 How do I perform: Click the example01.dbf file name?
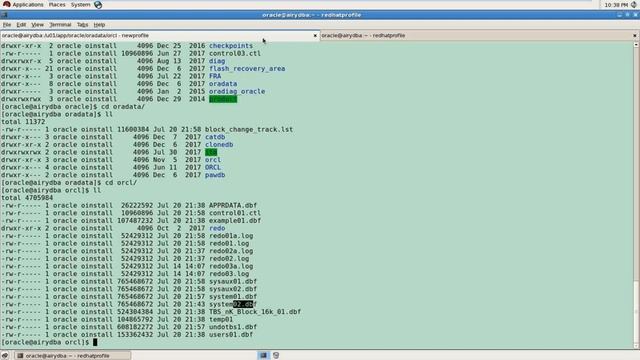(x=235, y=220)
